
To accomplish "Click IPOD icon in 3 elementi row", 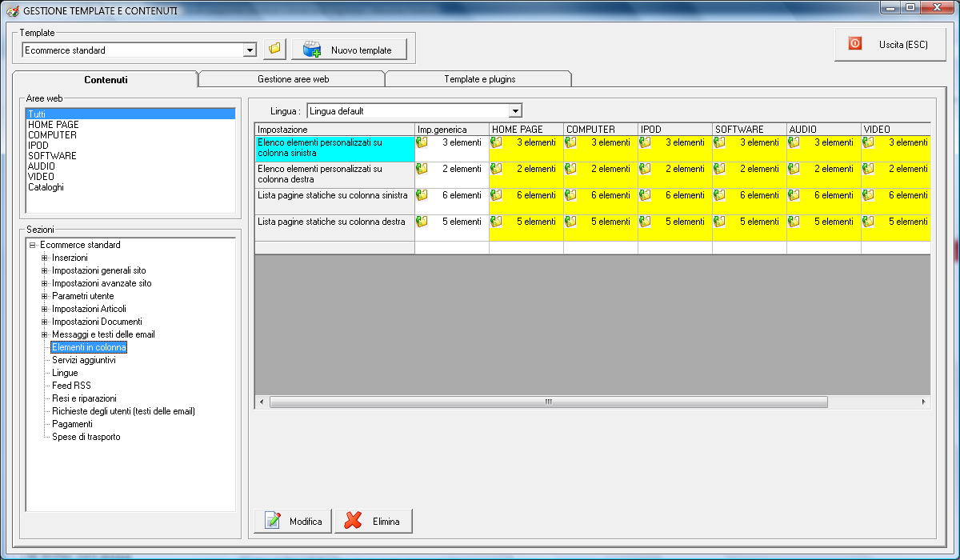I will 645,142.
